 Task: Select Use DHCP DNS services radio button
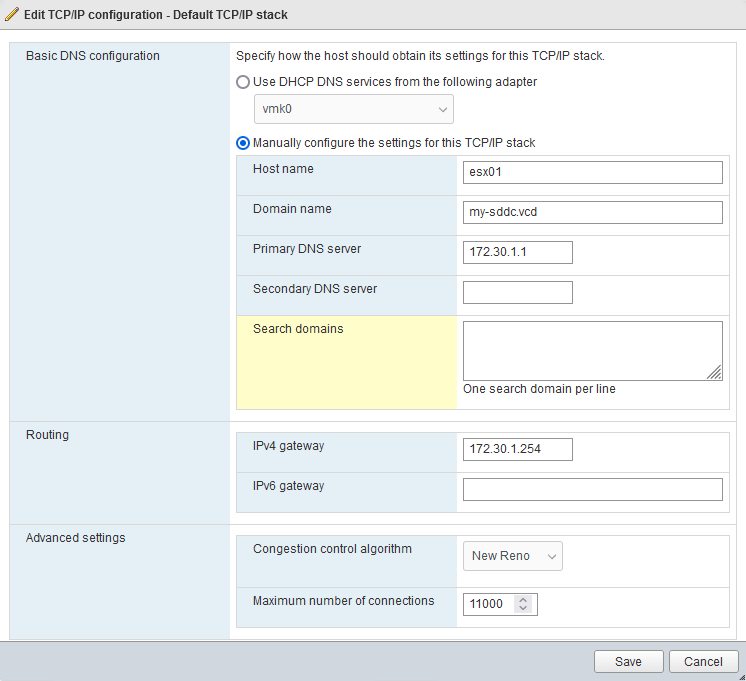(x=243, y=82)
